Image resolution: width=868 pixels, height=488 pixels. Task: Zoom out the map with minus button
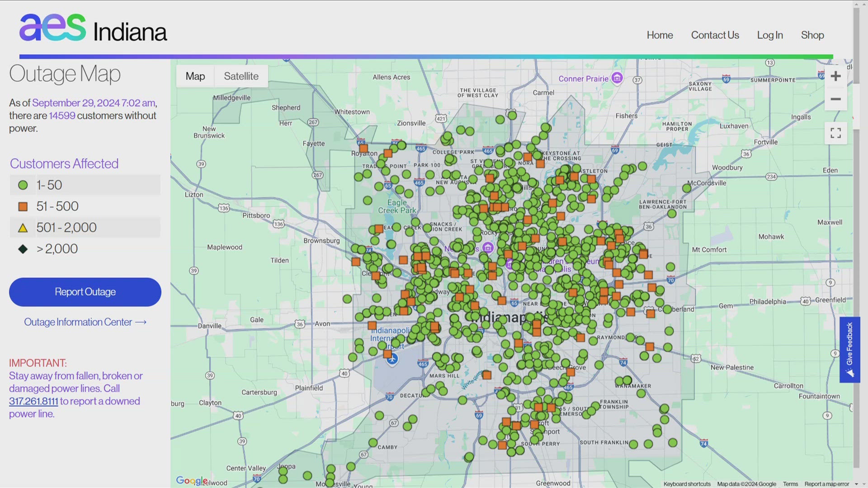click(835, 99)
